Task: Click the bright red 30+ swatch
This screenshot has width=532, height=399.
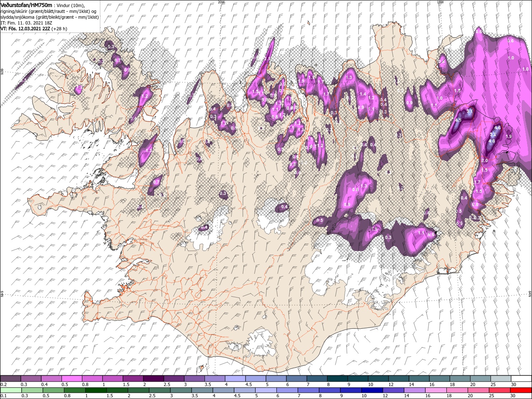Action: pyautogui.click(x=520, y=390)
